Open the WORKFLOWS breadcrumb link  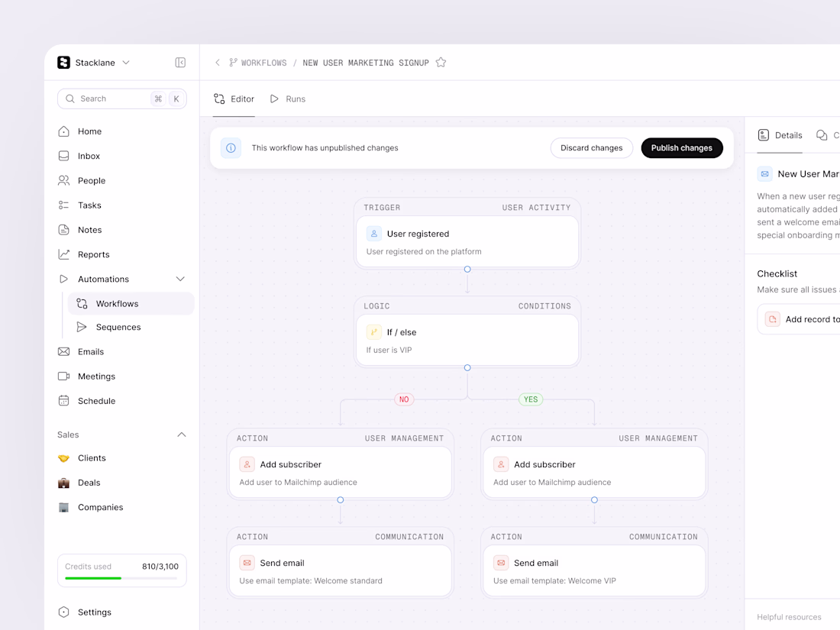tap(258, 63)
